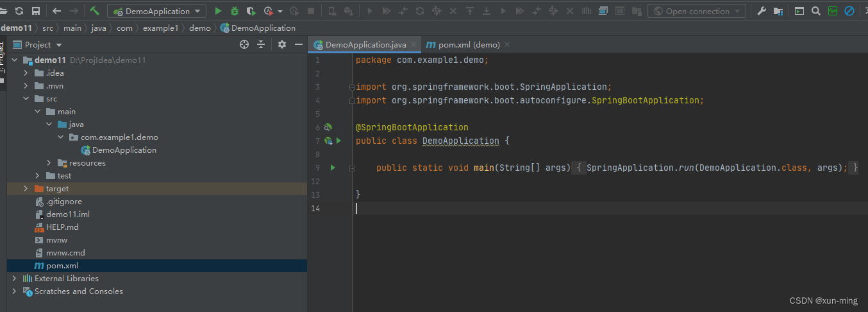Expand the collapsed main method body brace

tap(578, 168)
